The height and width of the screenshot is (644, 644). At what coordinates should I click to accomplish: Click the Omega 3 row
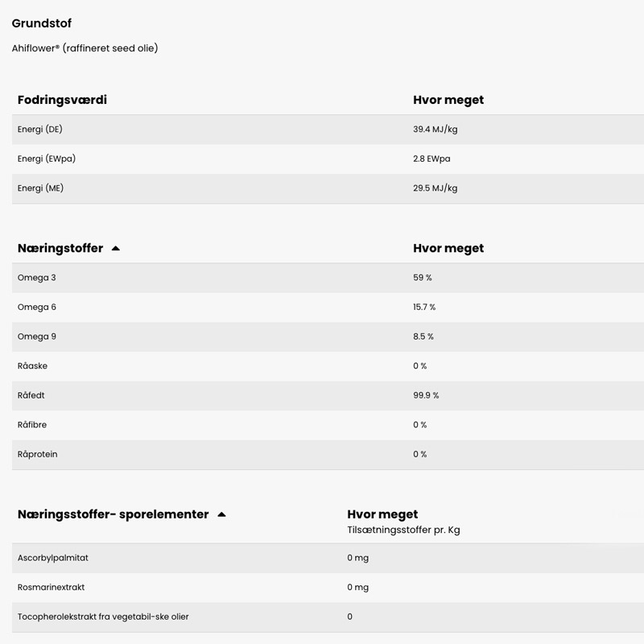click(x=328, y=278)
